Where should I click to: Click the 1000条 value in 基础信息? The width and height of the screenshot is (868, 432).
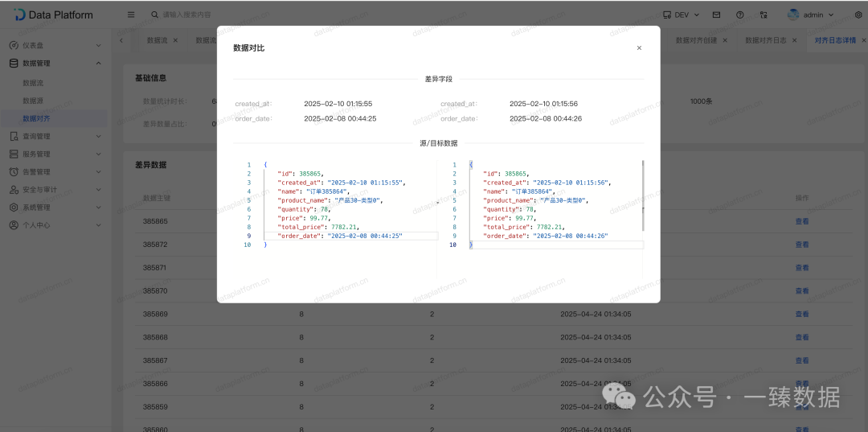(702, 101)
